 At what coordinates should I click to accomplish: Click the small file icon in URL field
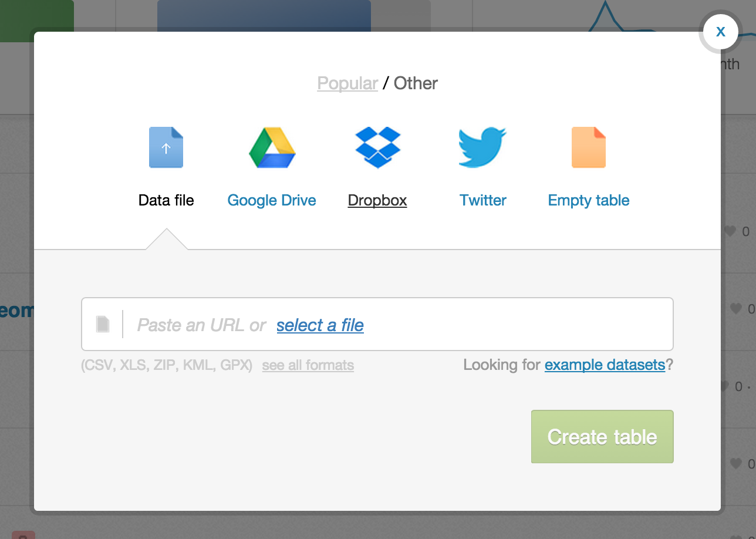[x=103, y=324]
